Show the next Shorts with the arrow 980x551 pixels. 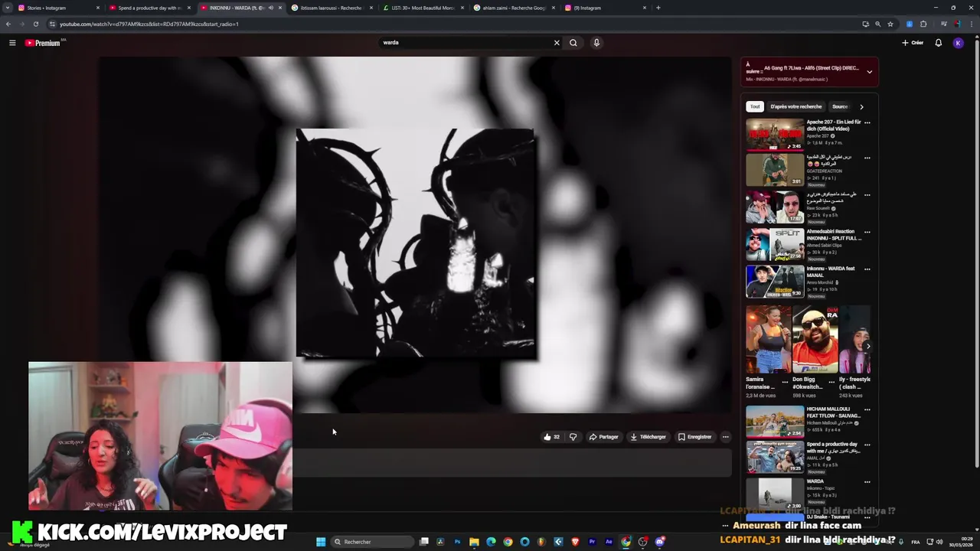(867, 346)
